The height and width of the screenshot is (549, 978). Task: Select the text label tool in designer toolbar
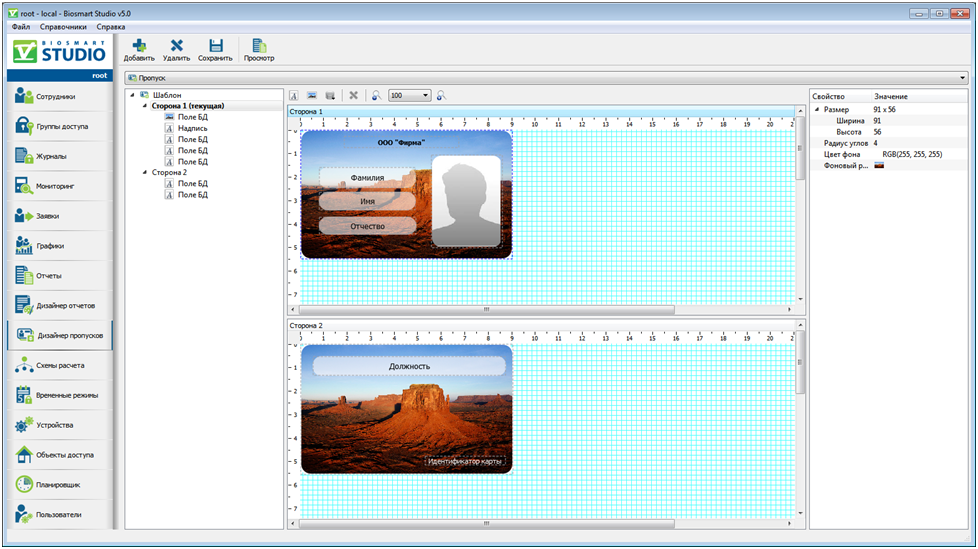tap(295, 96)
